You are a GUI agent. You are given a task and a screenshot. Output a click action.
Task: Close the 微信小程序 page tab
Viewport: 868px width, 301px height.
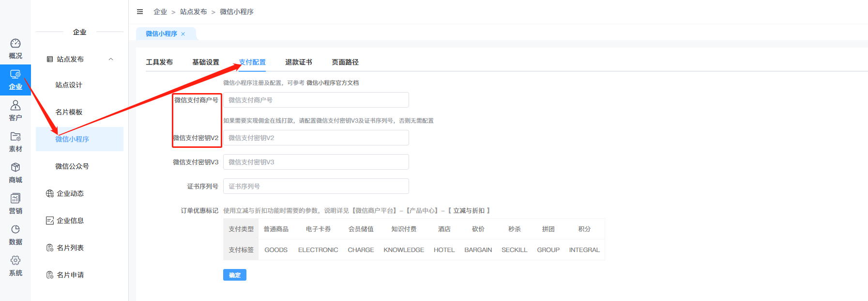coord(183,34)
